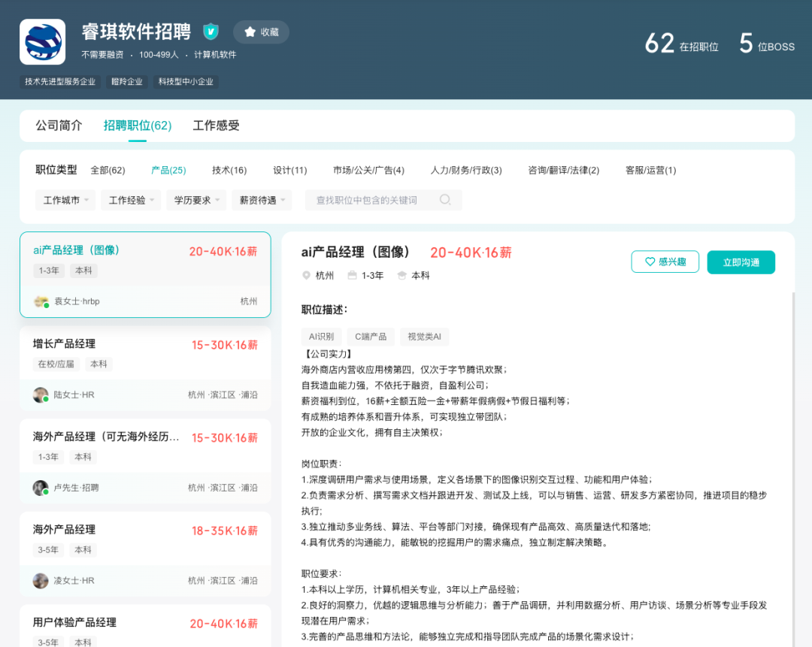Image resolution: width=812 pixels, height=647 pixels.
Task: Click the briefcase icon beside 1-3年
Action: click(352, 275)
